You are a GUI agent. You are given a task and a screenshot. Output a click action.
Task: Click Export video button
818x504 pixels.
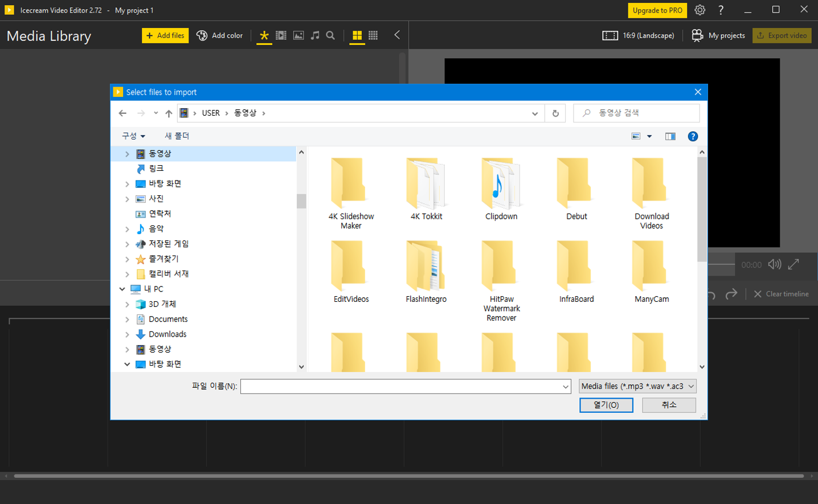782,35
